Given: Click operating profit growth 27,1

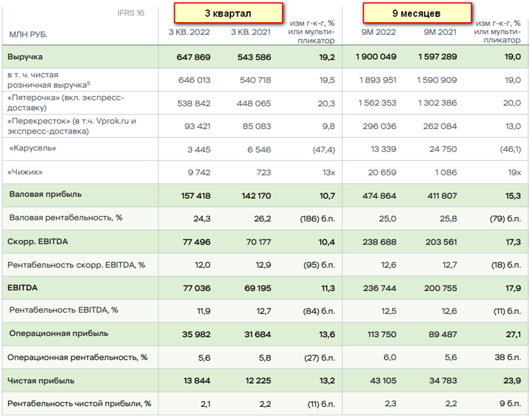Looking at the screenshot, I should [513, 335].
